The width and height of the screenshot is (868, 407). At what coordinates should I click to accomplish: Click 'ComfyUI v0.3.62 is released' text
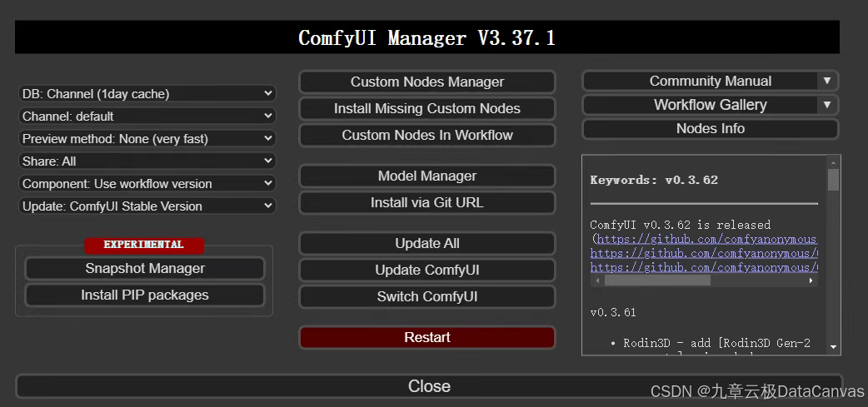point(681,225)
